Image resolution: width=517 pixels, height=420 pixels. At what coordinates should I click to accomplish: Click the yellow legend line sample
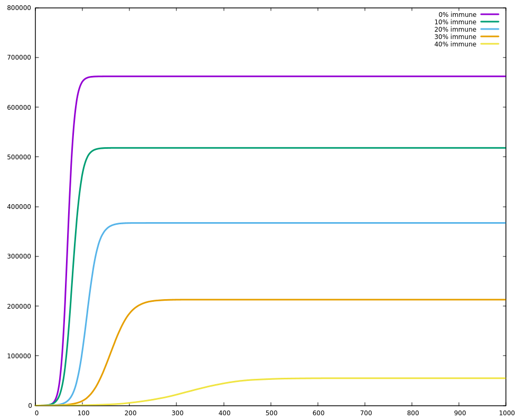click(490, 44)
